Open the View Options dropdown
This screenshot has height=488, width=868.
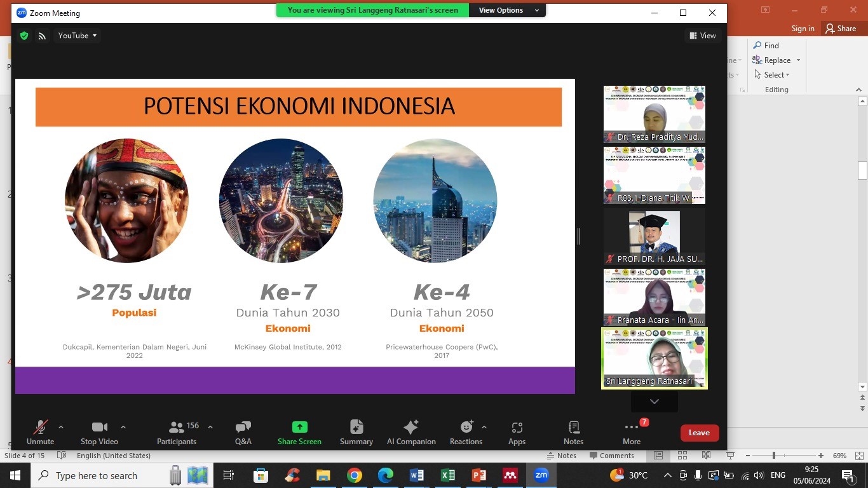point(507,10)
